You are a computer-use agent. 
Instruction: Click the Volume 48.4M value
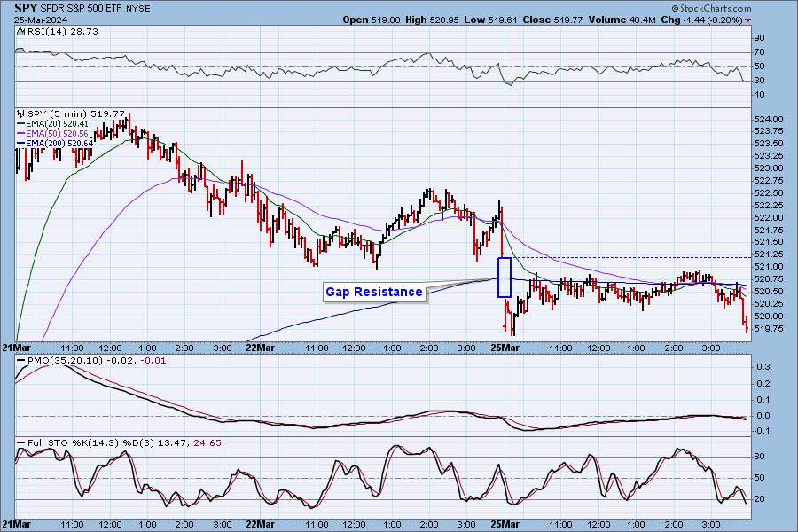point(622,20)
